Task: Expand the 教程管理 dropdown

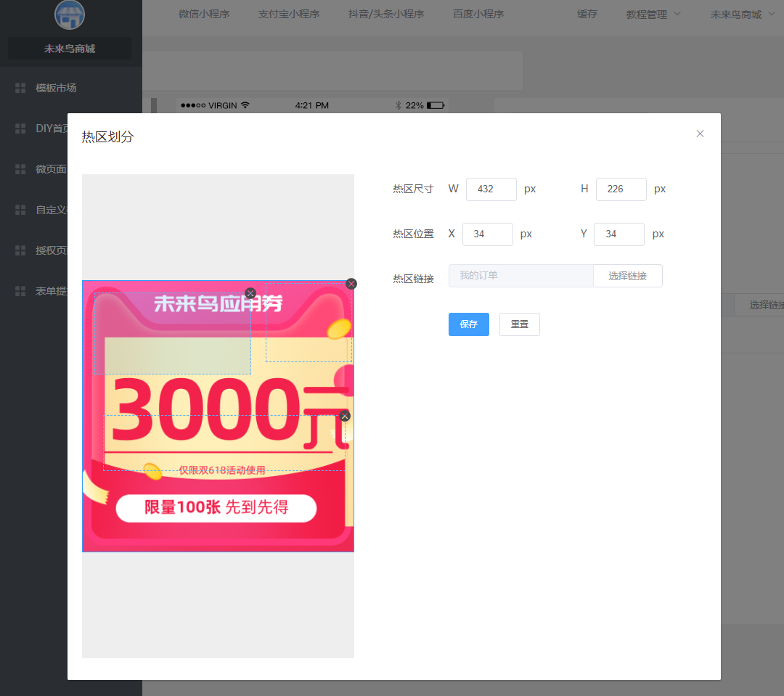Action: 653,14
